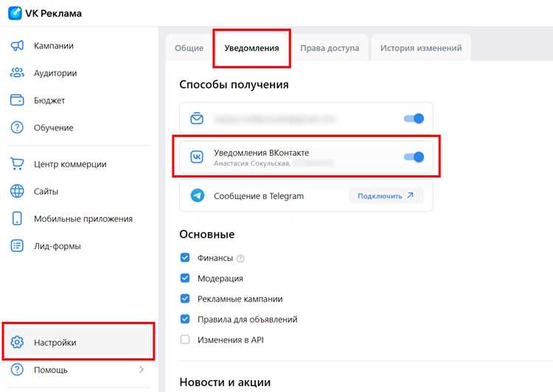Toggle the email notifications switch
The width and height of the screenshot is (553, 392).
coord(414,119)
